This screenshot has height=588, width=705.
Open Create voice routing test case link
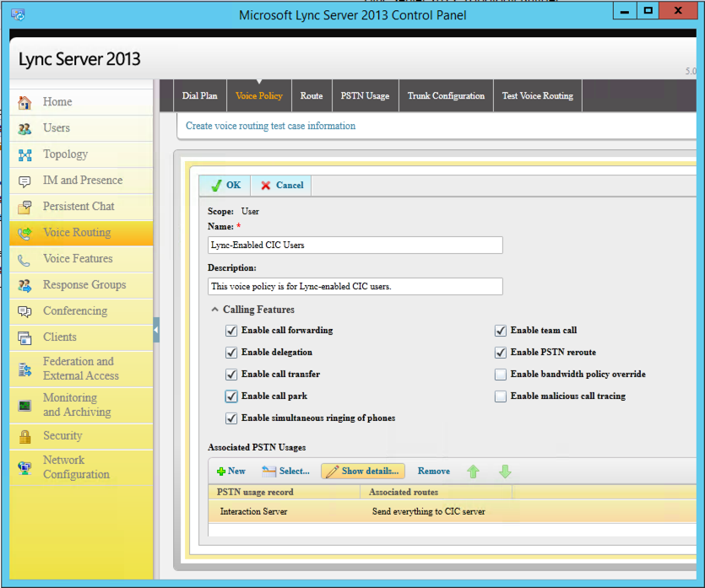[x=270, y=126]
